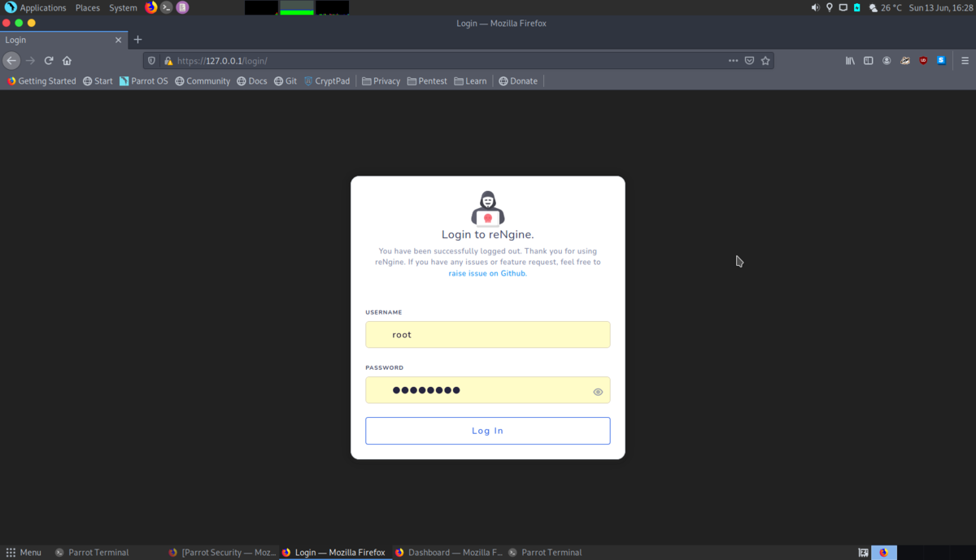Open Firefox Account avatar icon
The height and width of the screenshot is (560, 976).
(887, 60)
